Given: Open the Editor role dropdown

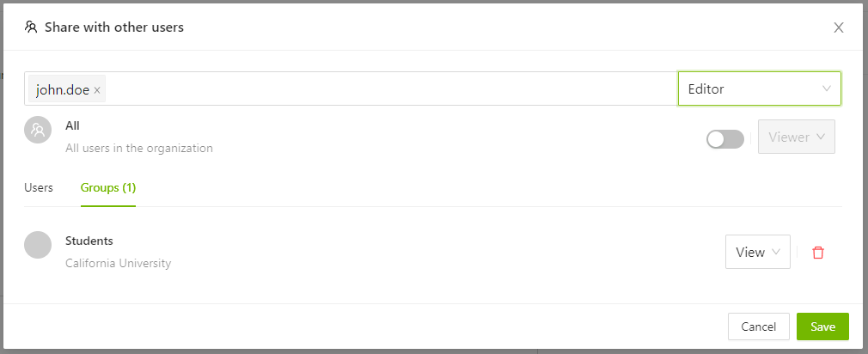Looking at the screenshot, I should (x=759, y=88).
